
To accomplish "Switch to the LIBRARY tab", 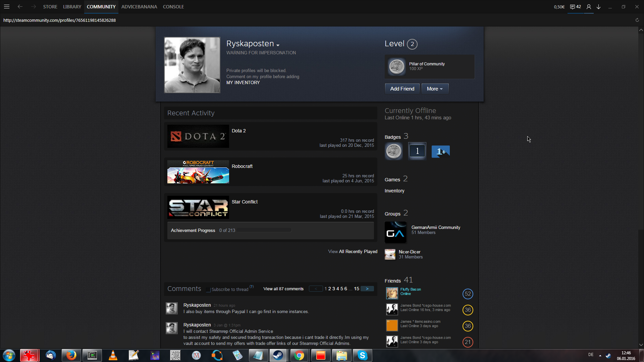I will [72, 7].
